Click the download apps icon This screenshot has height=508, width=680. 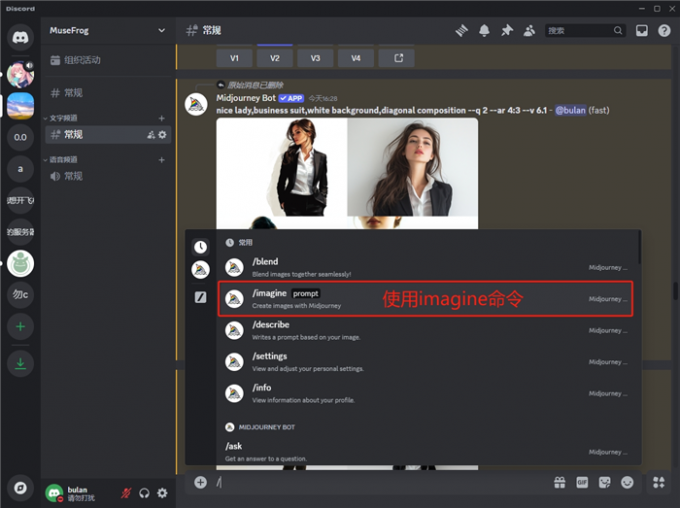20,363
